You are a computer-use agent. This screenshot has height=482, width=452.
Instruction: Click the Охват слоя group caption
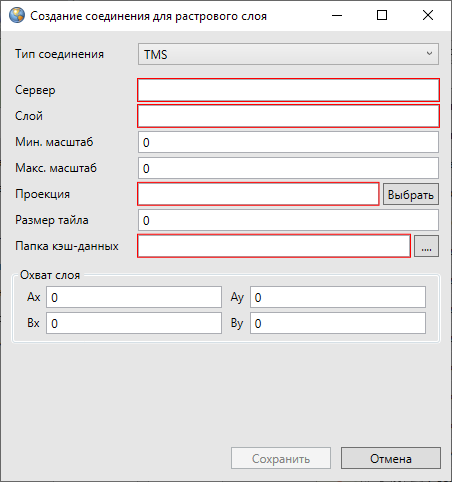click(50, 275)
